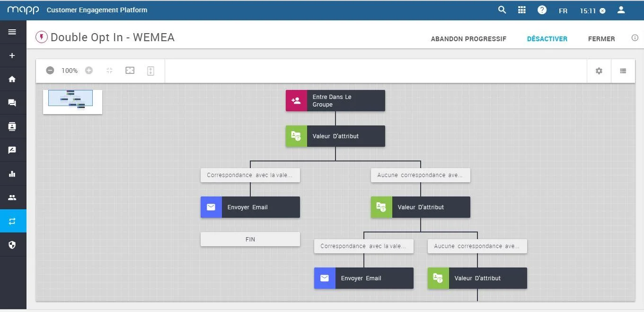This screenshot has width=644, height=312.
Task: Click the workflow minimap thumbnail
Action: pyautogui.click(x=72, y=101)
